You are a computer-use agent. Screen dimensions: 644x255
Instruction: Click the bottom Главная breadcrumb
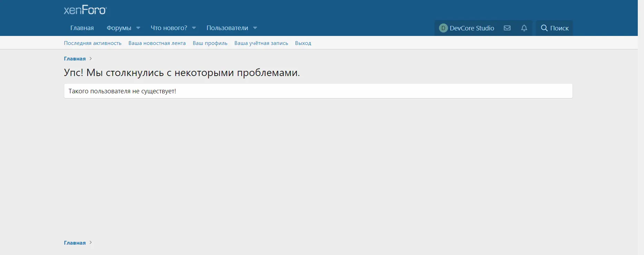click(75, 243)
